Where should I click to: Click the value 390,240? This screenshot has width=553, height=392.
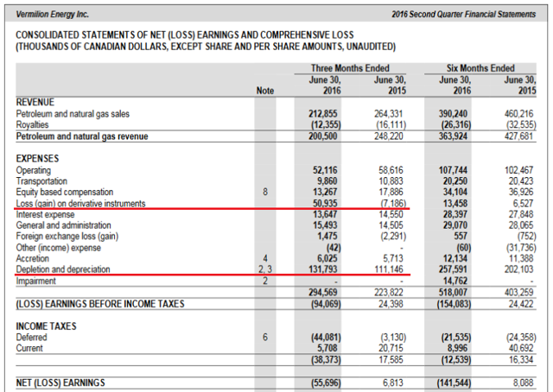click(x=453, y=114)
